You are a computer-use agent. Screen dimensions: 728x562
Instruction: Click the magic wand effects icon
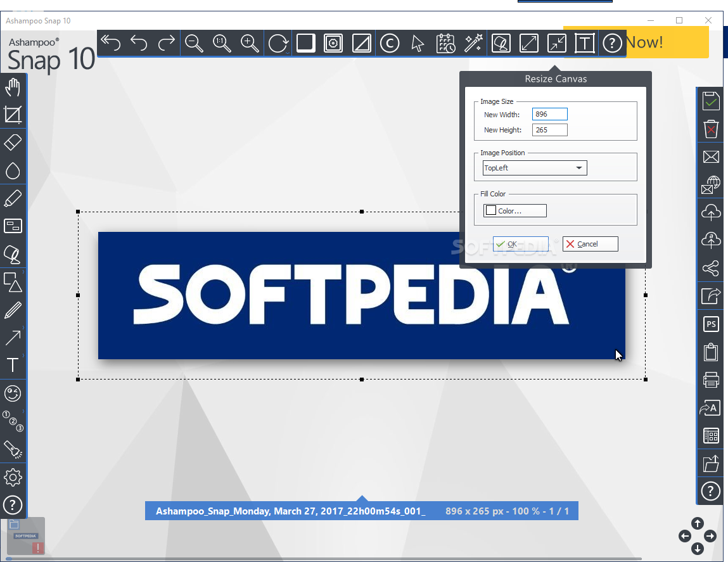point(473,43)
